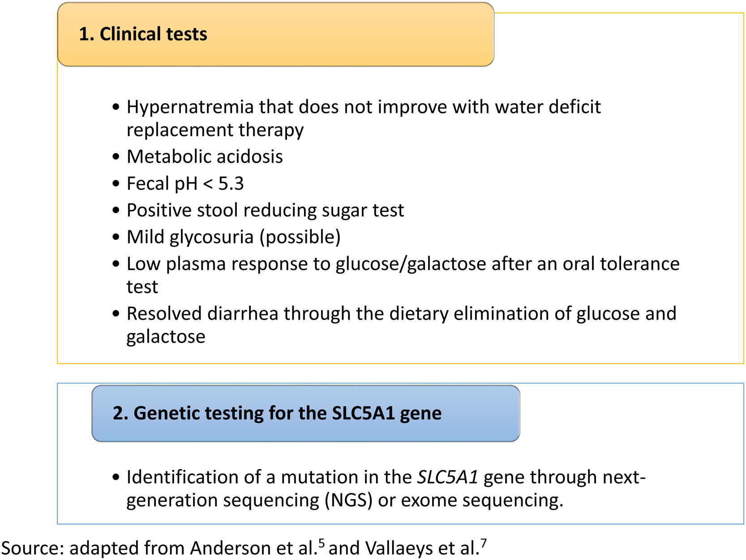Click superscript citation 7 after Vallaeys
Viewport: 746px width, 560px height.
[x=483, y=543]
